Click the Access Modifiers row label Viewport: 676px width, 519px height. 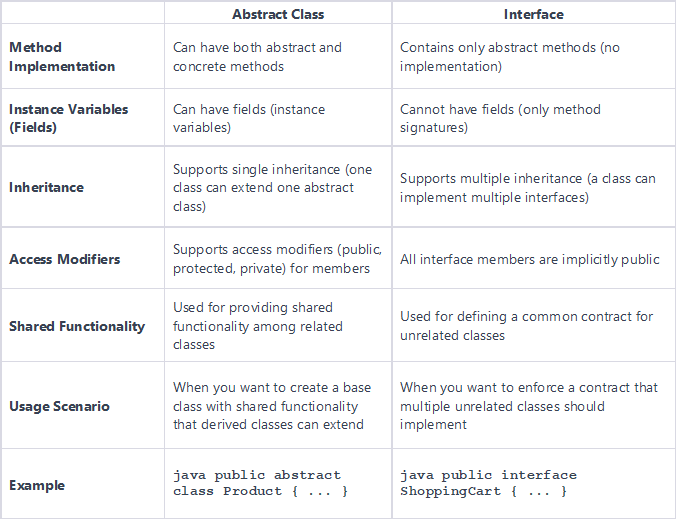pos(64,259)
